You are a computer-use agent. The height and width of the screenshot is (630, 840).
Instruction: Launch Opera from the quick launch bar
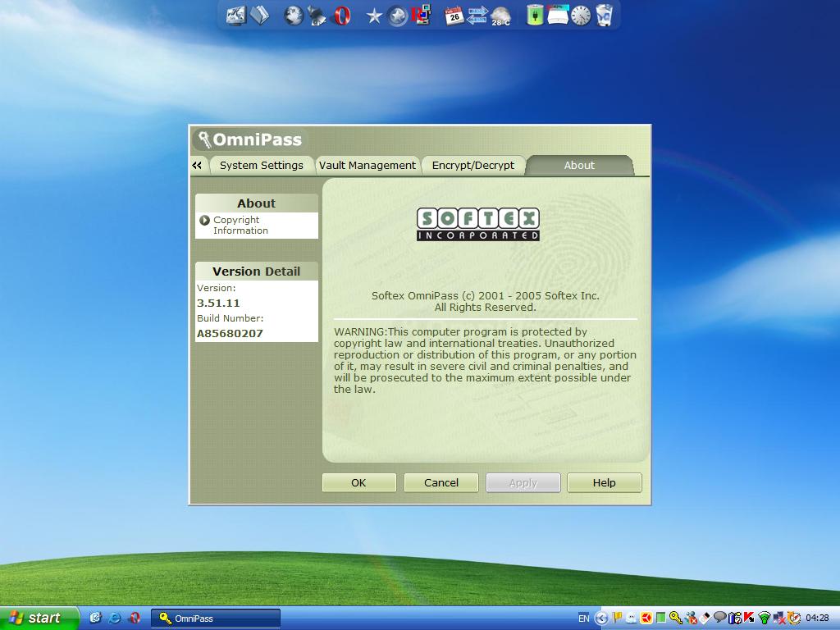[x=135, y=619]
